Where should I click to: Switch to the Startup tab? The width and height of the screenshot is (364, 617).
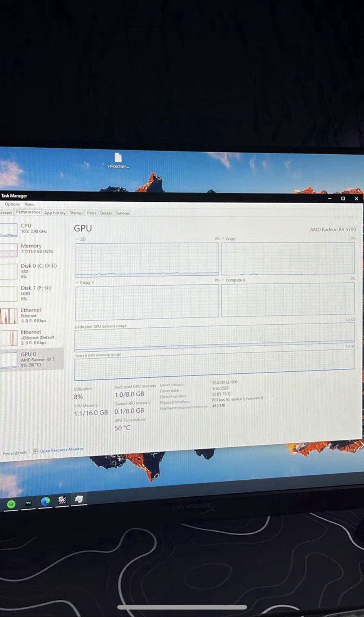(x=76, y=213)
